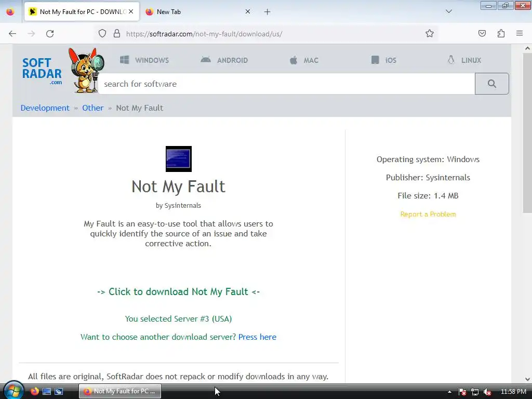Click 'Operating system: Windows' text
The width and height of the screenshot is (532, 399).
pos(428,159)
